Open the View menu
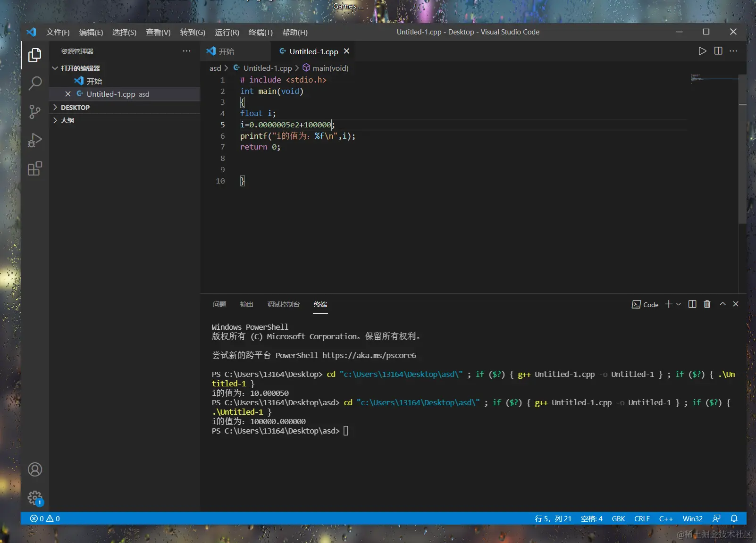 pos(158,32)
